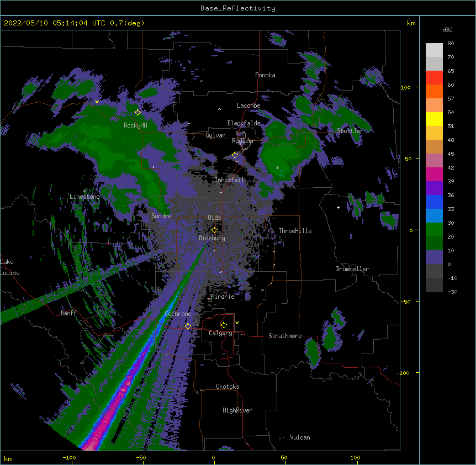Image resolution: width=476 pixels, height=465 pixels.
Task: Click the RockyMH label
Action: 135,125
